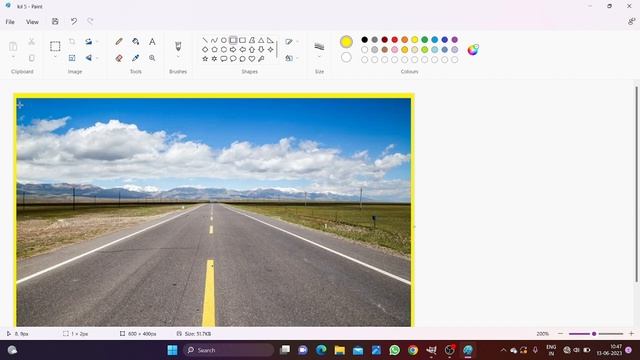Pick the Curve shape

click(x=214, y=40)
